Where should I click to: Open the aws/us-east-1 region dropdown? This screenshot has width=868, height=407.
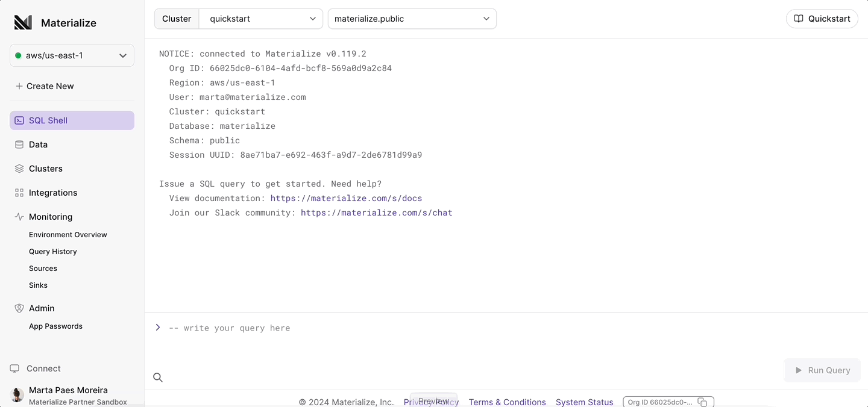pos(71,55)
